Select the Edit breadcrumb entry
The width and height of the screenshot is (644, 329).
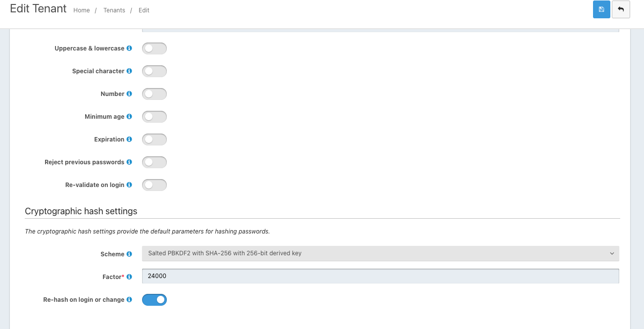[x=144, y=10]
